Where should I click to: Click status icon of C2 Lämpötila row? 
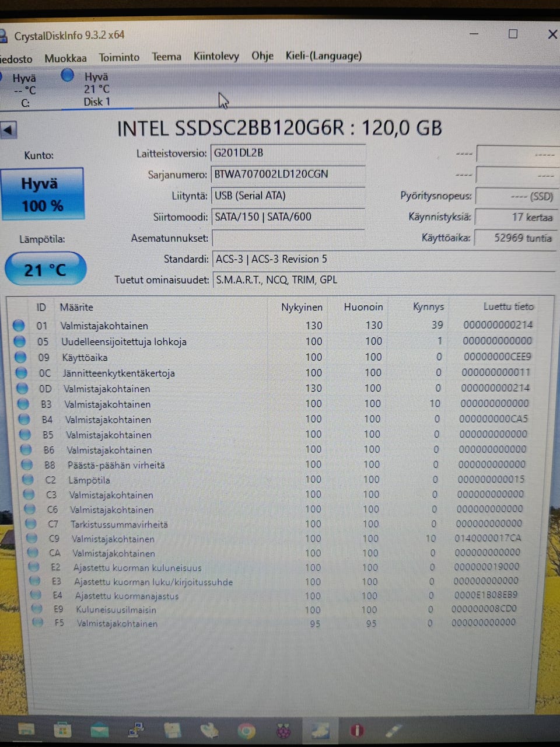pyautogui.click(x=29, y=480)
